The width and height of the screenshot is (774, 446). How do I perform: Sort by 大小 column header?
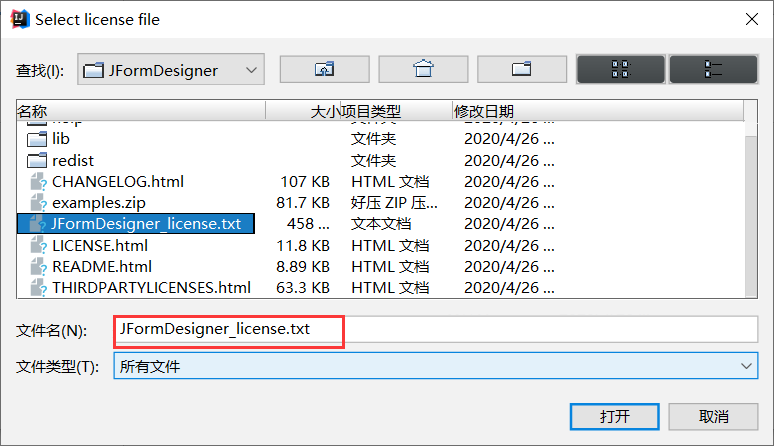tap(304, 111)
